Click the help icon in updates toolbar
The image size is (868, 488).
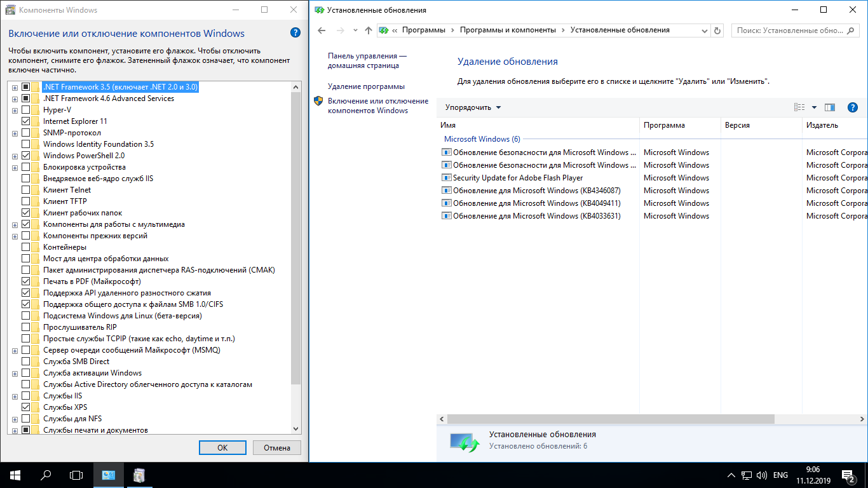853,107
